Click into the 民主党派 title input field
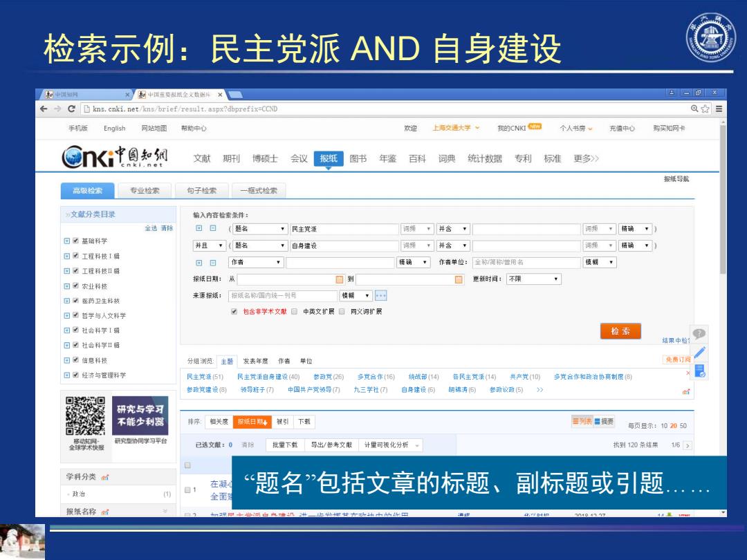The width and height of the screenshot is (747, 560). tap(344, 229)
